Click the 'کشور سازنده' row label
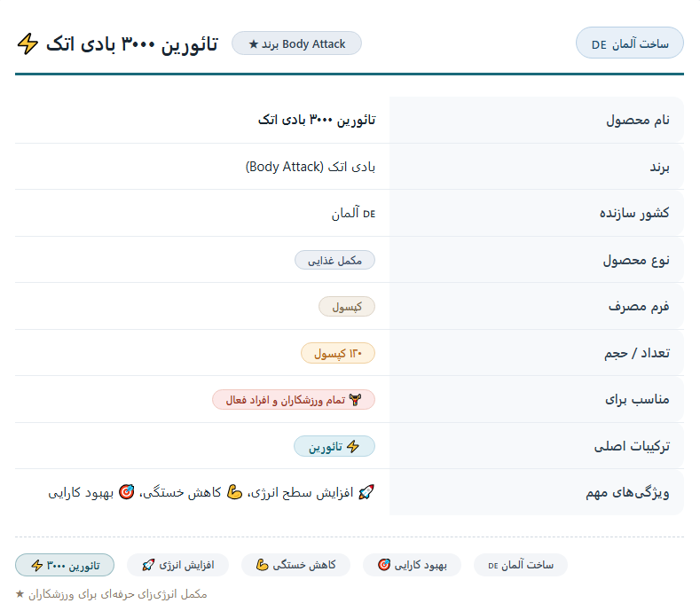 coord(634,213)
